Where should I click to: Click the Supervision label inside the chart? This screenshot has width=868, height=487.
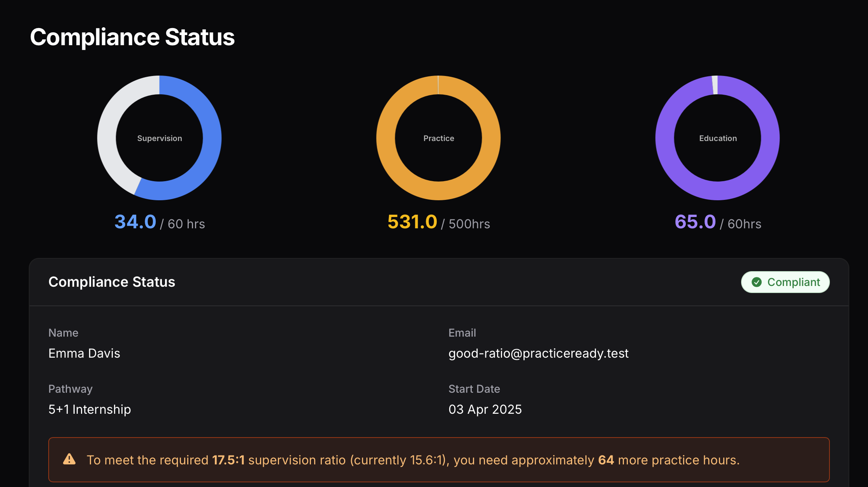coord(160,138)
